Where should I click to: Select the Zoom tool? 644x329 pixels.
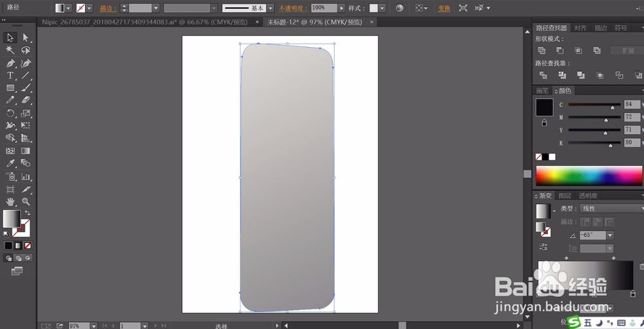[26, 202]
